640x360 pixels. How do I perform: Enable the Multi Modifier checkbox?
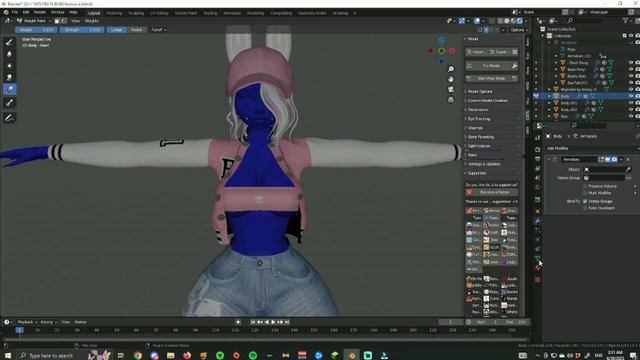point(585,193)
